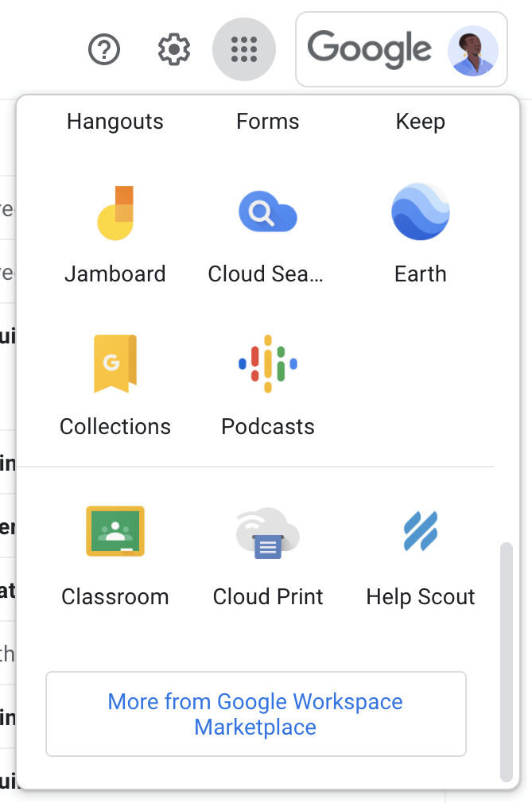This screenshot has height=803, width=532.
Task: Open the Help question mark icon
Action: [103, 50]
